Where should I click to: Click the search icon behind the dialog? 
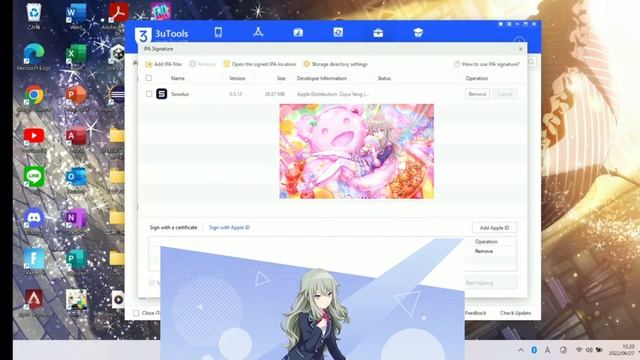[531, 62]
